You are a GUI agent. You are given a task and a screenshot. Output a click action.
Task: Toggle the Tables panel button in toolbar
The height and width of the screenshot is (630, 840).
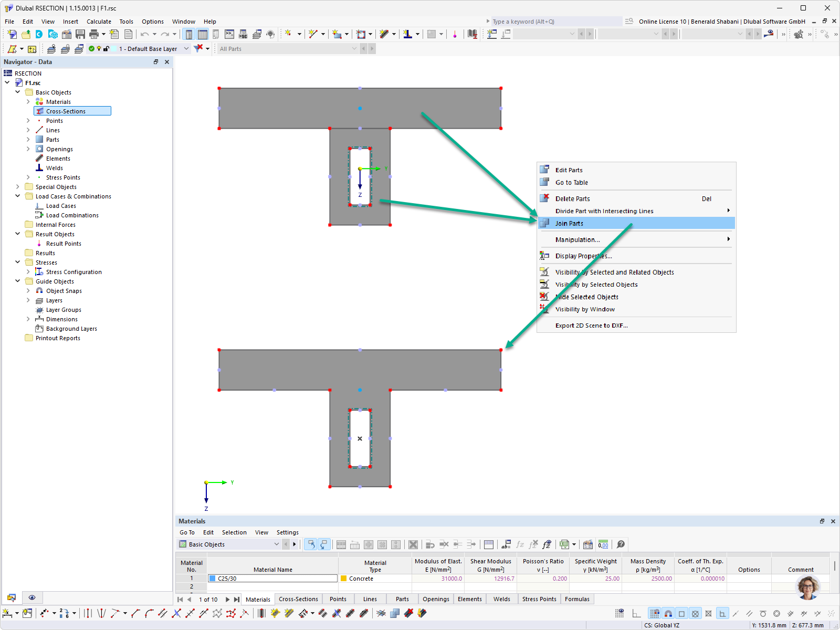(203, 34)
